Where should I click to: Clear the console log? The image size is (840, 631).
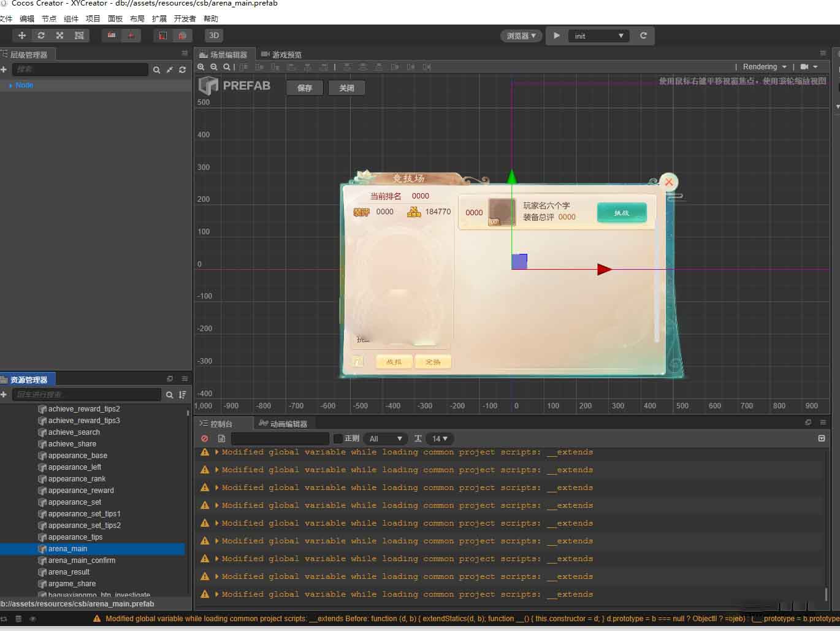[205, 438]
